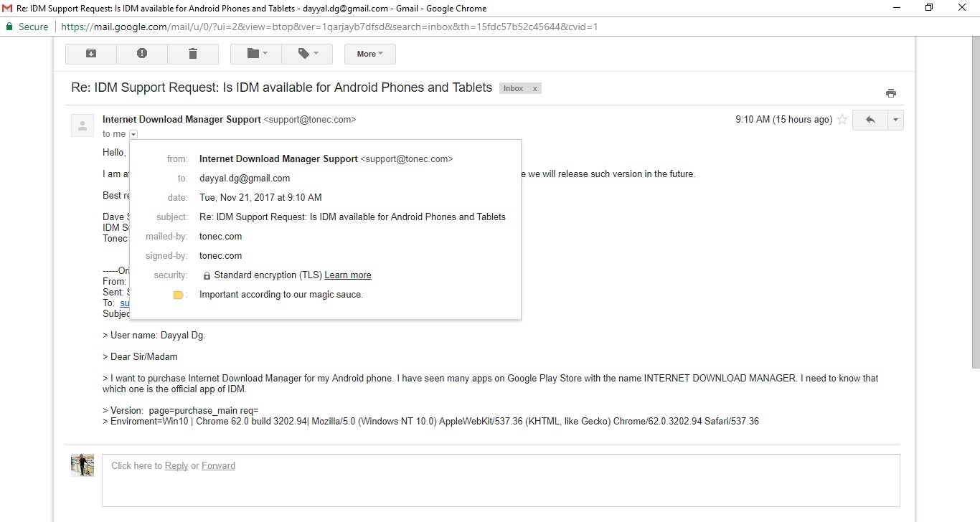980x522 pixels.
Task: Print the conversation using the printer icon
Action: 891,93
